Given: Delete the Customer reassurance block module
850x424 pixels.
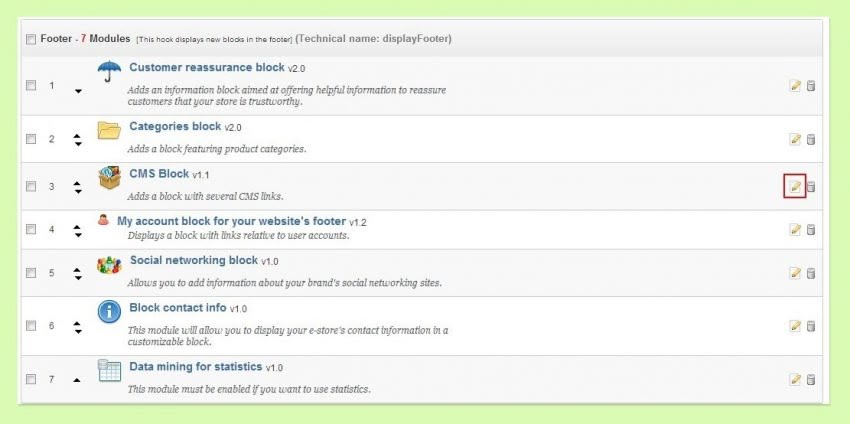Looking at the screenshot, I should point(810,86).
